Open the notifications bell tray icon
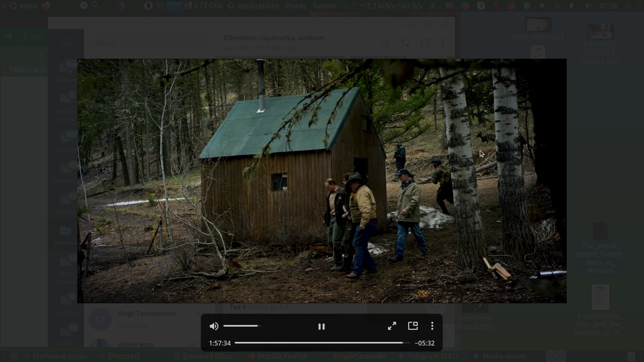644x362 pixels. [x=557, y=6]
